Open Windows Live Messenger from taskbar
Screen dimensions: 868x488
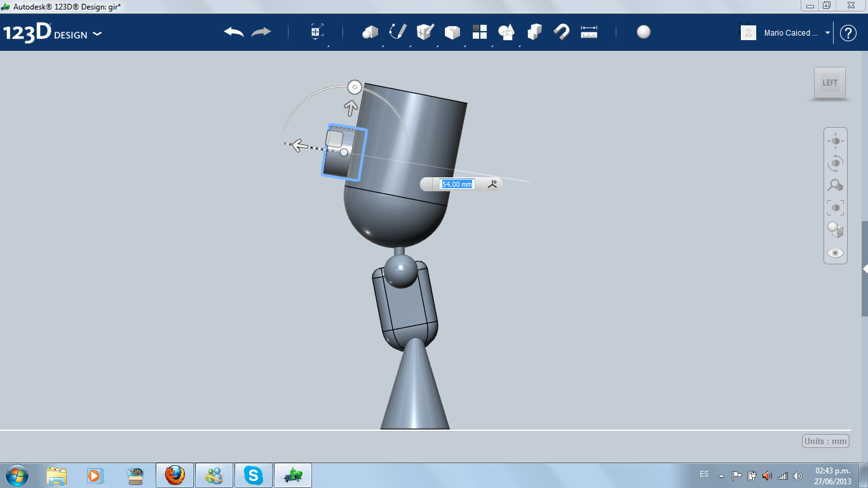tap(214, 475)
